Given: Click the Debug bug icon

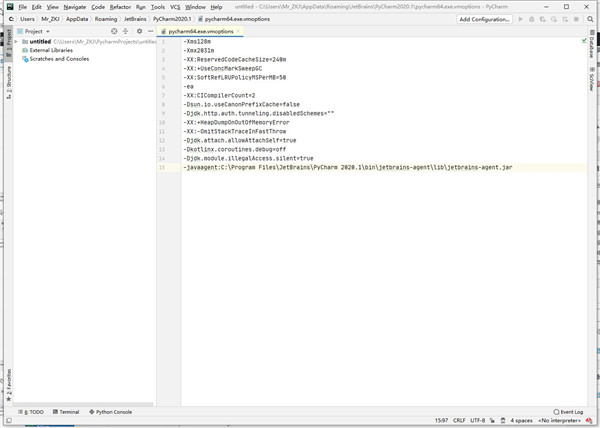Looking at the screenshot, I should [x=532, y=19].
